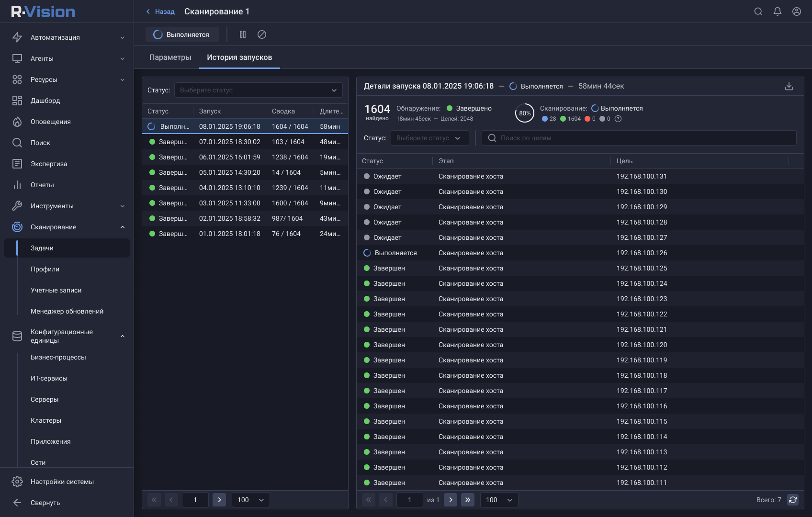Switch to История запусков tab
Viewport: 812px width, 517px height.
[x=239, y=57]
